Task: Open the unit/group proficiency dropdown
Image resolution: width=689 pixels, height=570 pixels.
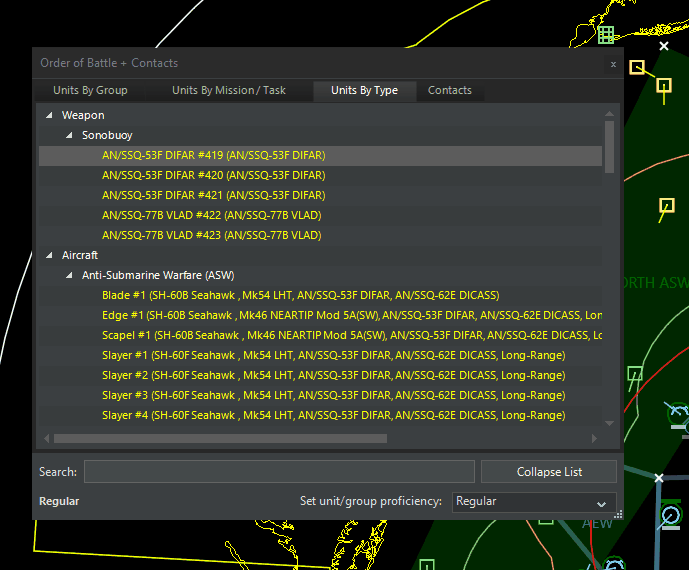Action: [x=534, y=502]
